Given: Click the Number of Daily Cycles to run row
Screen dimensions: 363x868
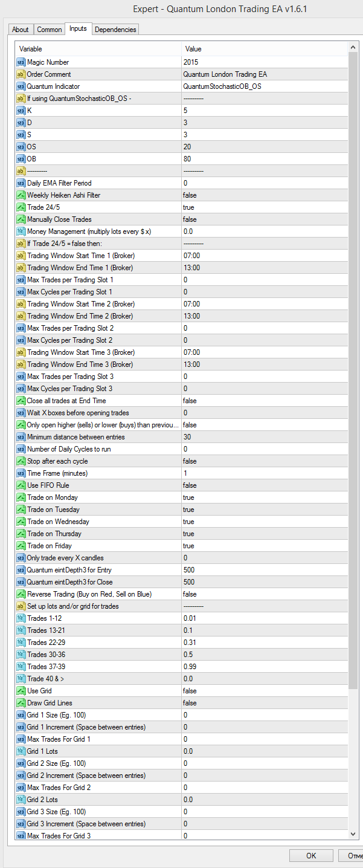Looking at the screenshot, I should (182, 449).
